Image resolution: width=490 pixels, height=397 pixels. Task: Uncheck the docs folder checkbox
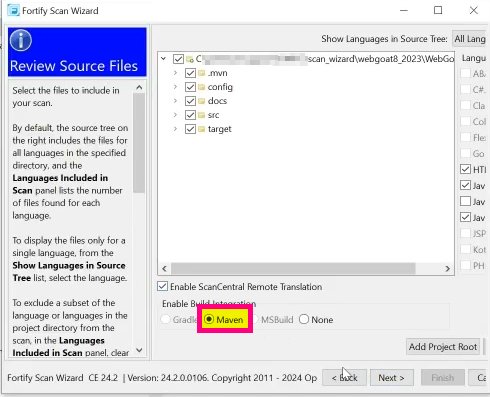tap(190, 101)
